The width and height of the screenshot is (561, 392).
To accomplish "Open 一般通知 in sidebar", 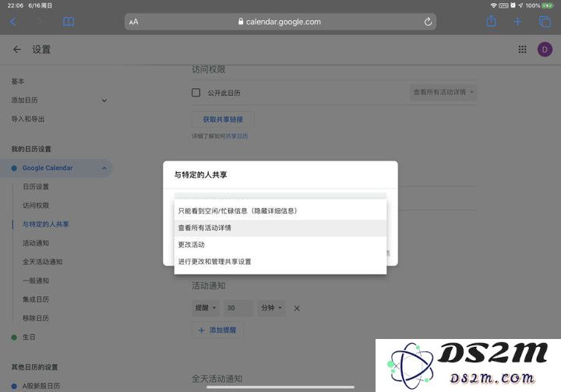I will pos(36,281).
